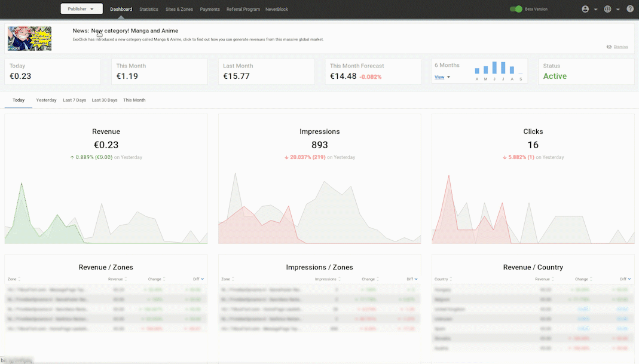Dismiss the news banner

(620, 47)
